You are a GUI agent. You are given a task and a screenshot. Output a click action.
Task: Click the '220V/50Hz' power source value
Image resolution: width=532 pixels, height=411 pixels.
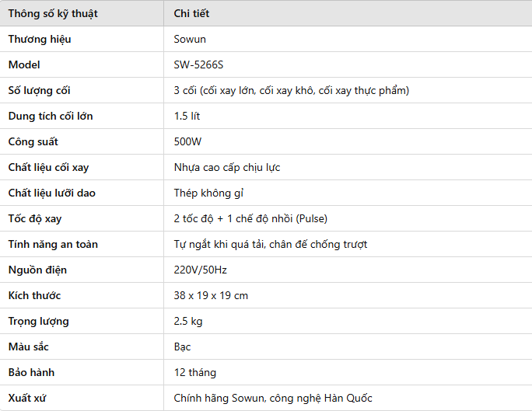[200, 270]
